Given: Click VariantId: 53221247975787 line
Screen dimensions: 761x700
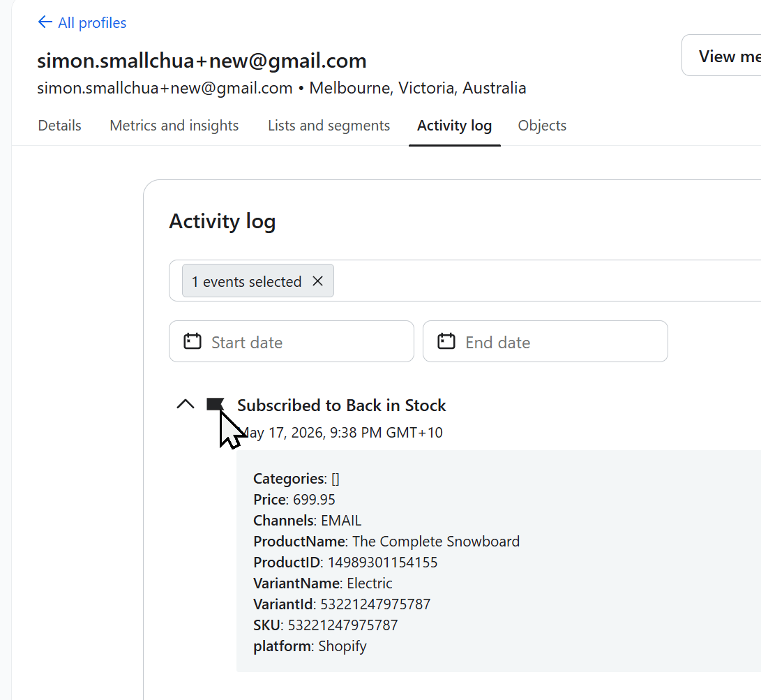Looking at the screenshot, I should point(342,604).
